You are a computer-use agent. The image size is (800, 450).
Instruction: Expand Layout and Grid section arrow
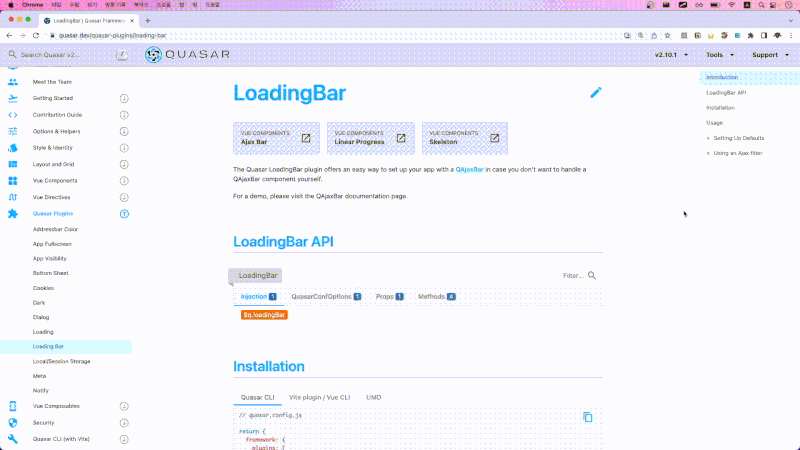click(x=124, y=164)
